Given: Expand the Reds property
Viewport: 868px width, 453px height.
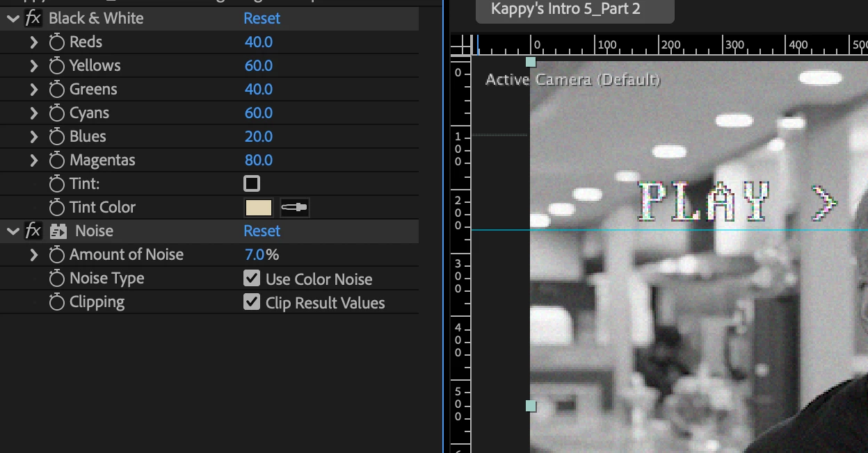Looking at the screenshot, I should (x=33, y=42).
